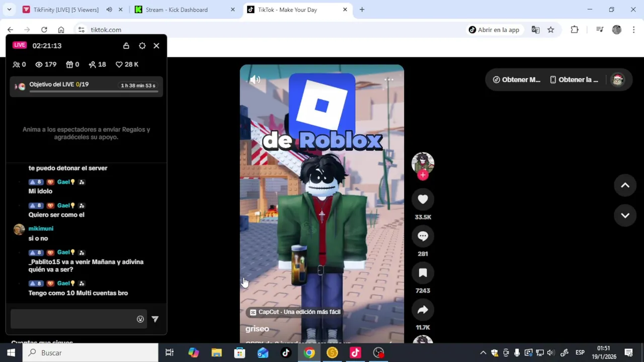Screen dimensions: 644x362
Task: Unmute the video sound icon
Action: point(255,79)
